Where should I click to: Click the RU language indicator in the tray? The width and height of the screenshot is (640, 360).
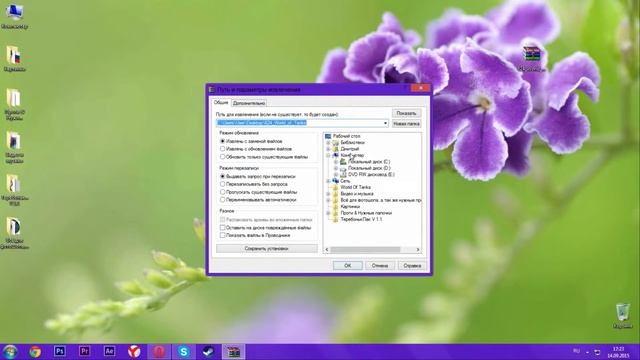(576, 351)
